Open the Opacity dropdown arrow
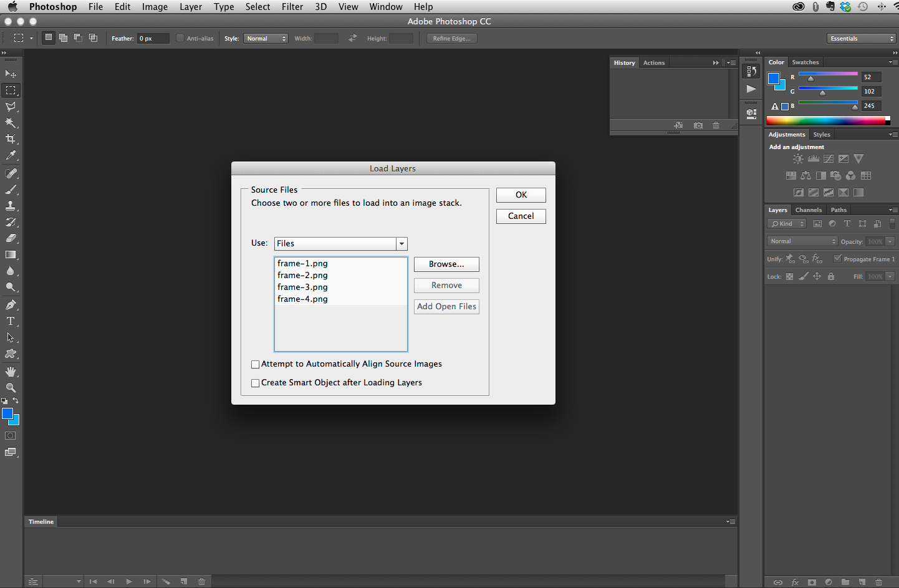 point(890,241)
